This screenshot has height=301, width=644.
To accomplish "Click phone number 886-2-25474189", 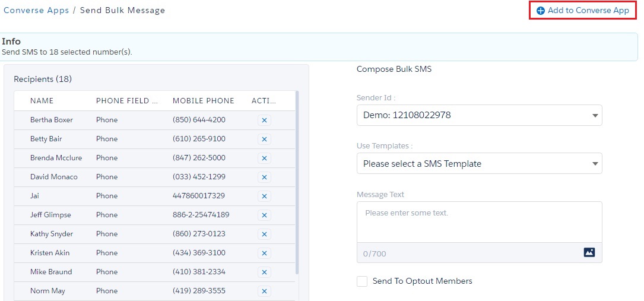I will click(x=201, y=215).
